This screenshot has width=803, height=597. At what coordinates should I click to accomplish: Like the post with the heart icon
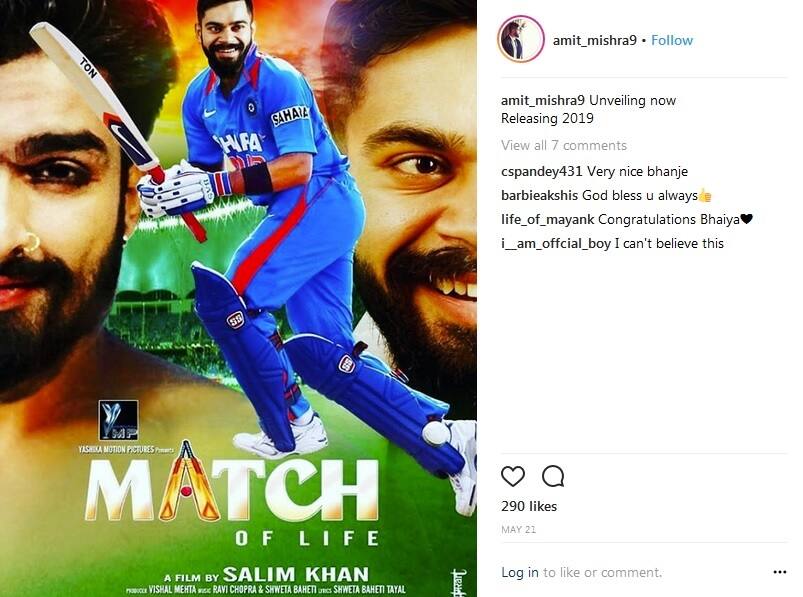(x=513, y=476)
